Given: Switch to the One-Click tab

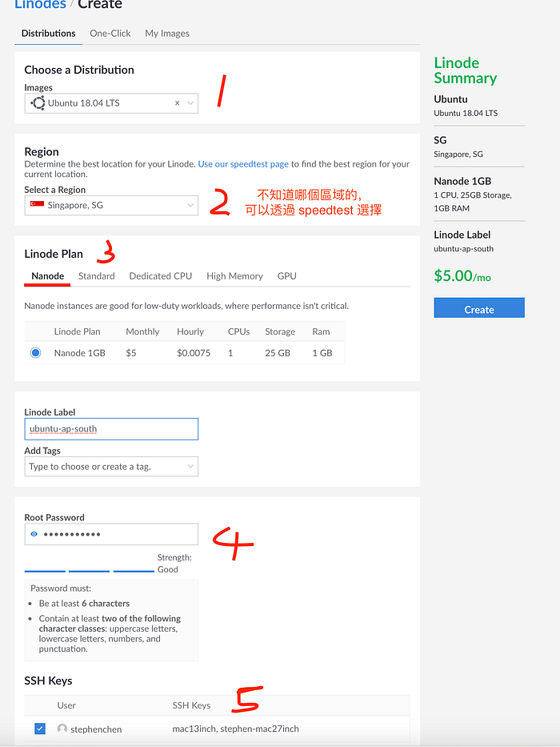Looking at the screenshot, I should pos(110,34).
